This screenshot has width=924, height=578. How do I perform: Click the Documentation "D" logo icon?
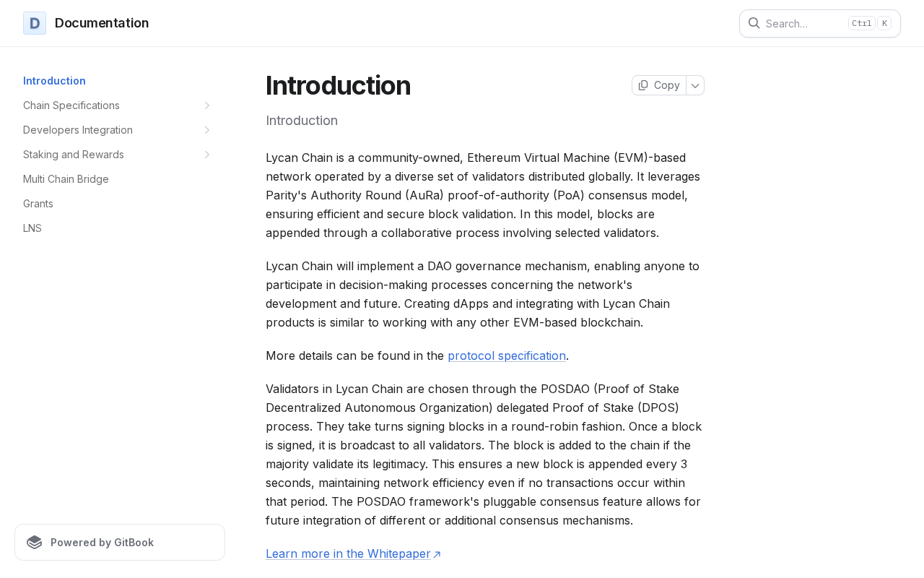click(x=35, y=23)
